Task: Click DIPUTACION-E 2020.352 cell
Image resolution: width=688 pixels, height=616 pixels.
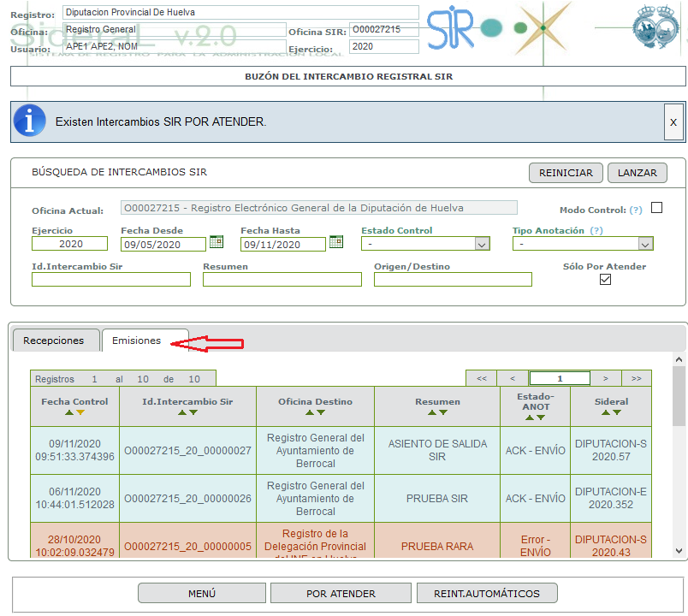Action: (x=611, y=499)
